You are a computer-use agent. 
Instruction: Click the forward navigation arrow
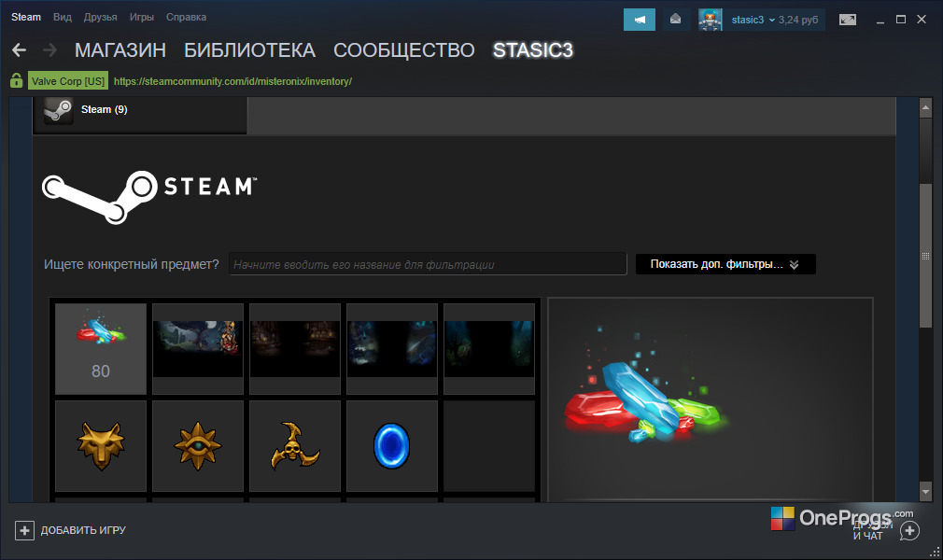pyautogui.click(x=49, y=49)
